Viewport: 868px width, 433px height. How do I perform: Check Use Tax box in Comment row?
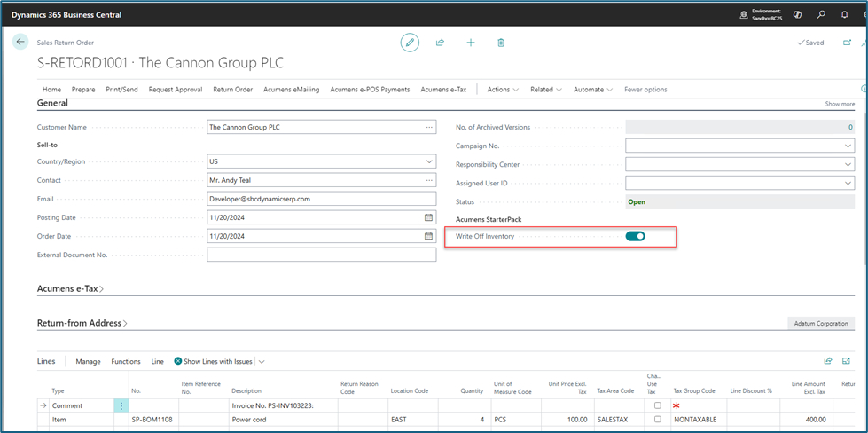[657, 405]
